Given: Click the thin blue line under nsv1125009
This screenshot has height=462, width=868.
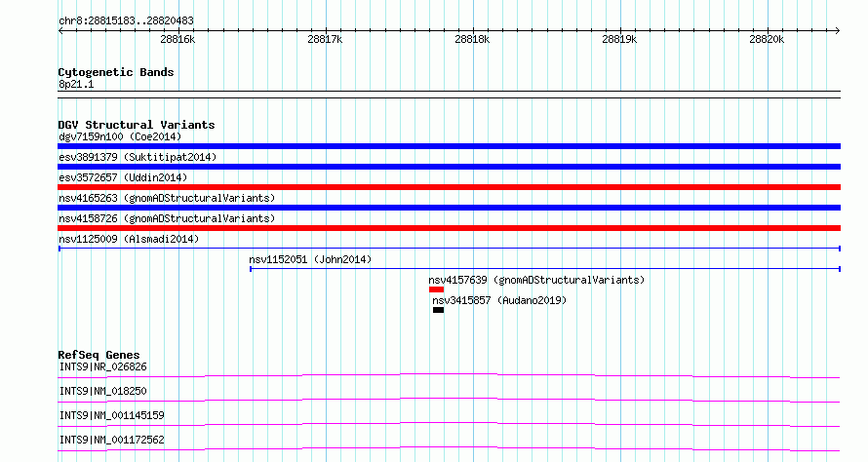Looking at the screenshot, I should pos(450,249).
